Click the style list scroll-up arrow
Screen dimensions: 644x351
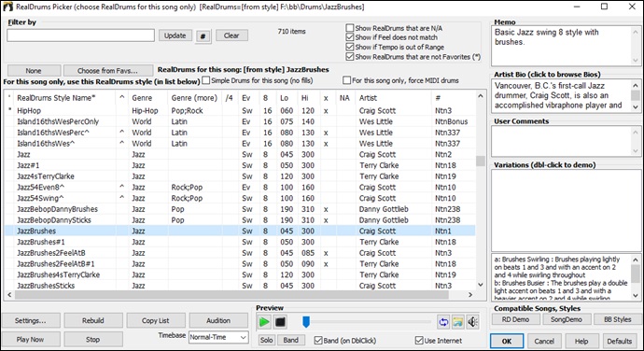[x=480, y=96]
